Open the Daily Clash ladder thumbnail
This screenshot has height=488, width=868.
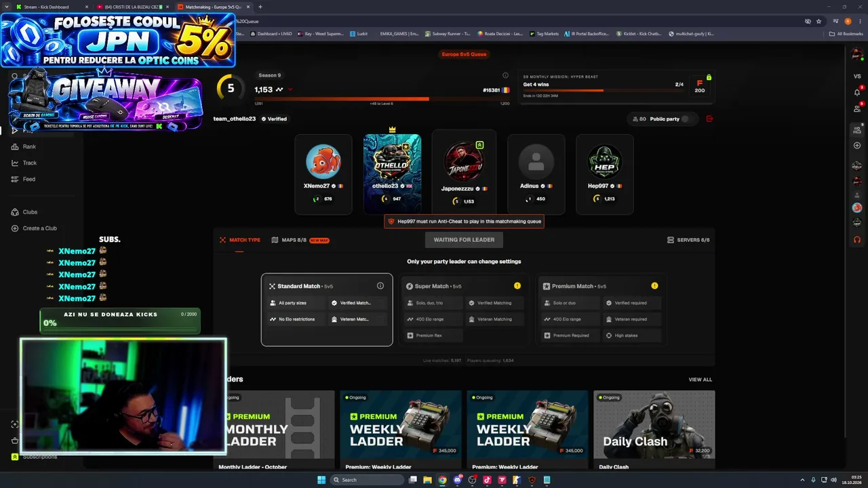tap(654, 425)
